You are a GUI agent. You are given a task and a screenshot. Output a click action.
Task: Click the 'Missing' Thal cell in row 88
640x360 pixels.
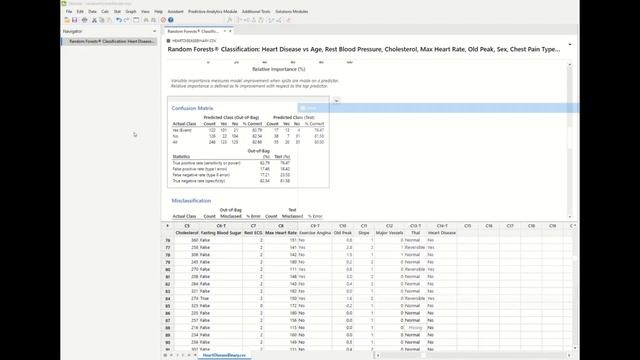(x=415, y=328)
